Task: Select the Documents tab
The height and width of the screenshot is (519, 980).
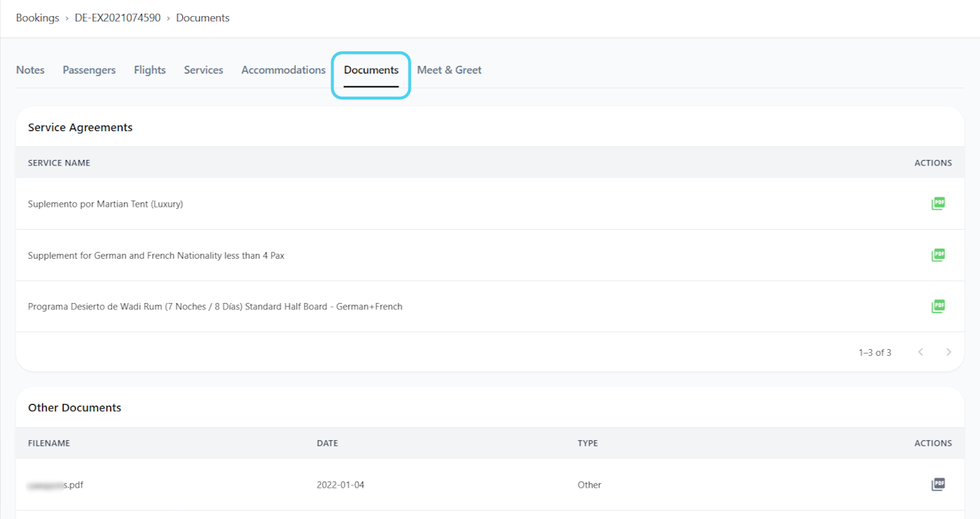Action: coord(371,70)
